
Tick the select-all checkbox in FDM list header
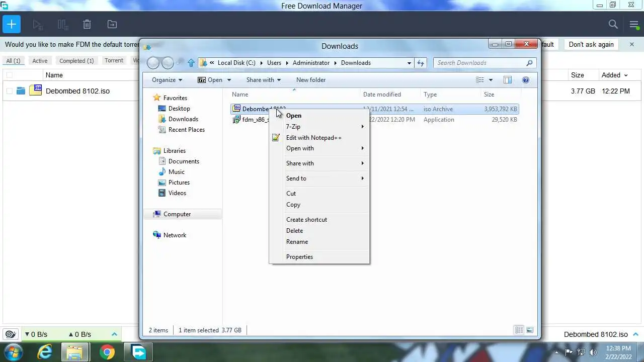click(9, 75)
